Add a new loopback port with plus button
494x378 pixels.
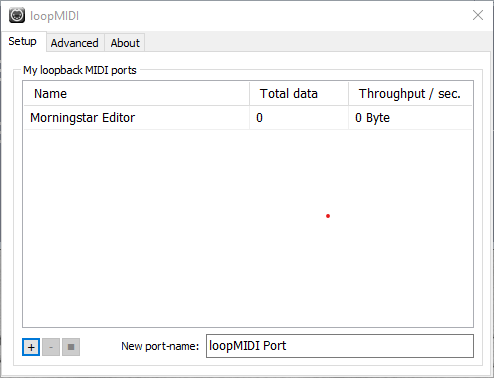pyautogui.click(x=31, y=347)
